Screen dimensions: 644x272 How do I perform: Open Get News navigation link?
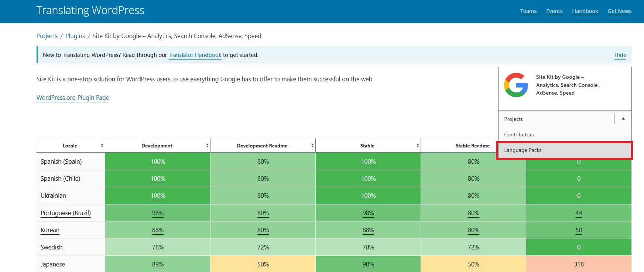tap(620, 11)
